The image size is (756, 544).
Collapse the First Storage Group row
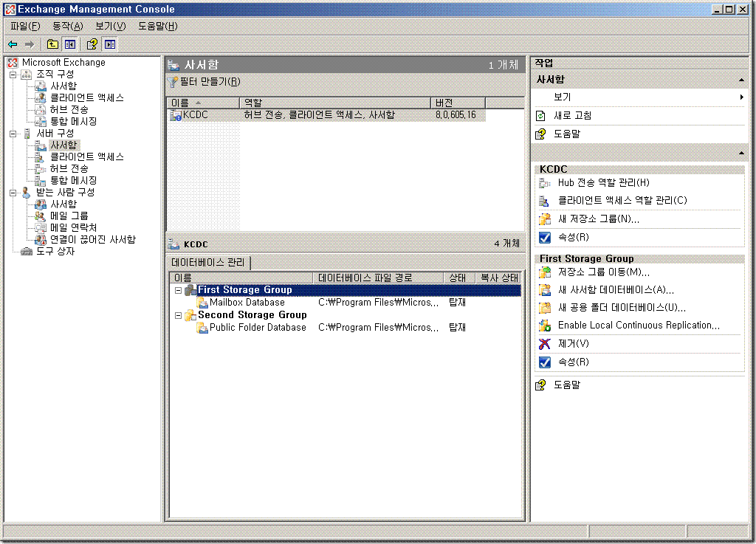(179, 290)
